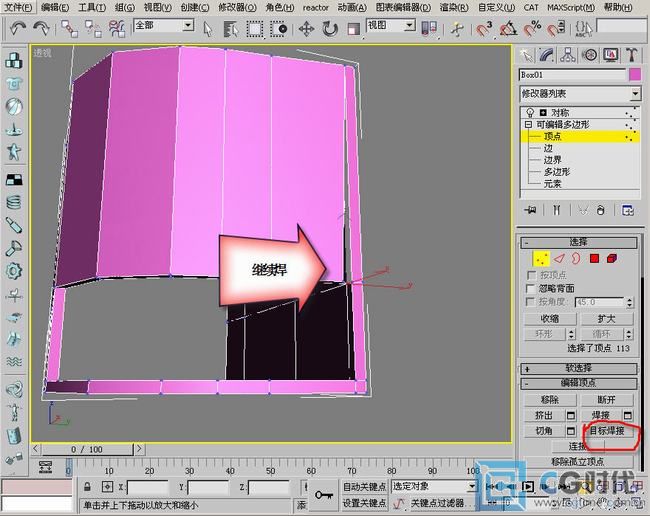
Task: Toggle the 对称 modifier lightbulb
Action: pyautogui.click(x=530, y=112)
